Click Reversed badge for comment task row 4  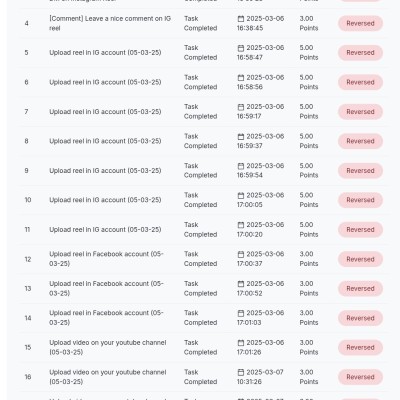(x=360, y=23)
